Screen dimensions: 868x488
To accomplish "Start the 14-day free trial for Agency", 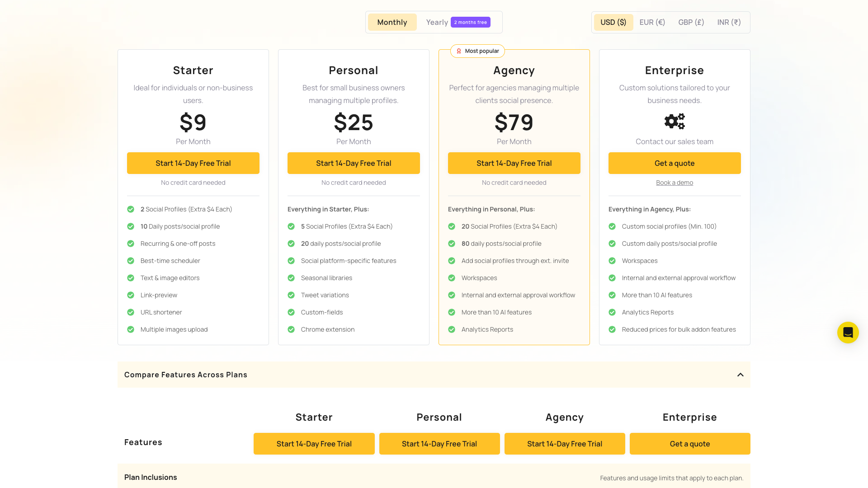I will tap(514, 163).
